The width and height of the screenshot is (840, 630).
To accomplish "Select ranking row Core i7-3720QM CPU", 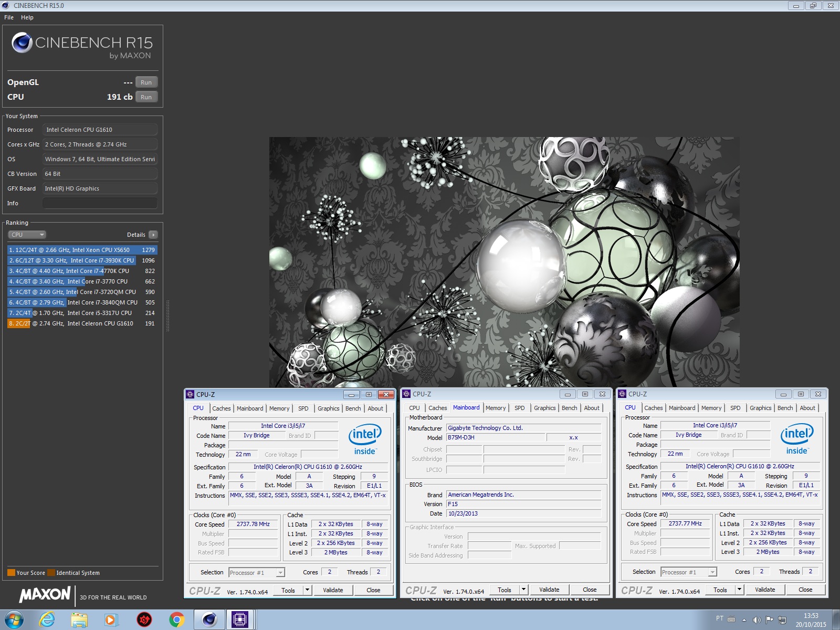I will [x=82, y=292].
